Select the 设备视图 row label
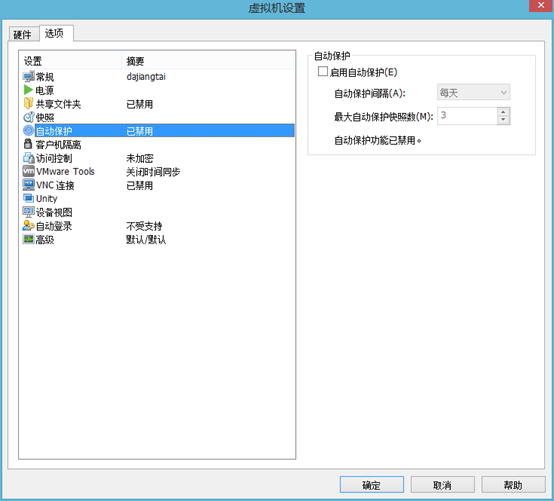This screenshot has width=554, height=501. [54, 212]
